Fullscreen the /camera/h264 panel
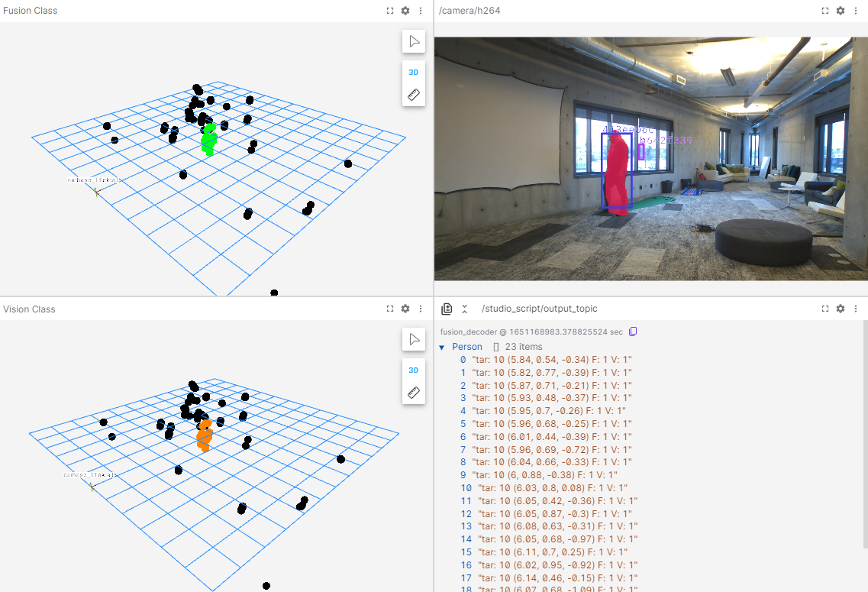Image resolution: width=868 pixels, height=592 pixels. tap(825, 11)
